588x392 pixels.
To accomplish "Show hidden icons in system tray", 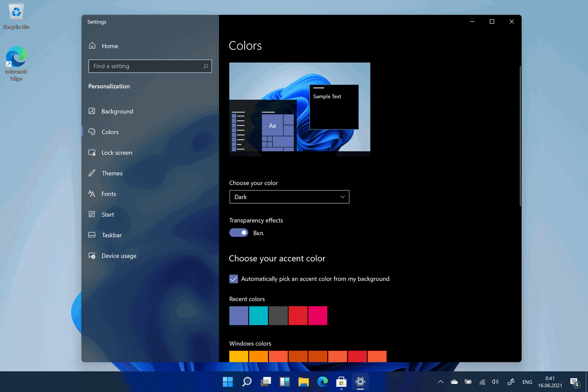I will click(x=441, y=382).
